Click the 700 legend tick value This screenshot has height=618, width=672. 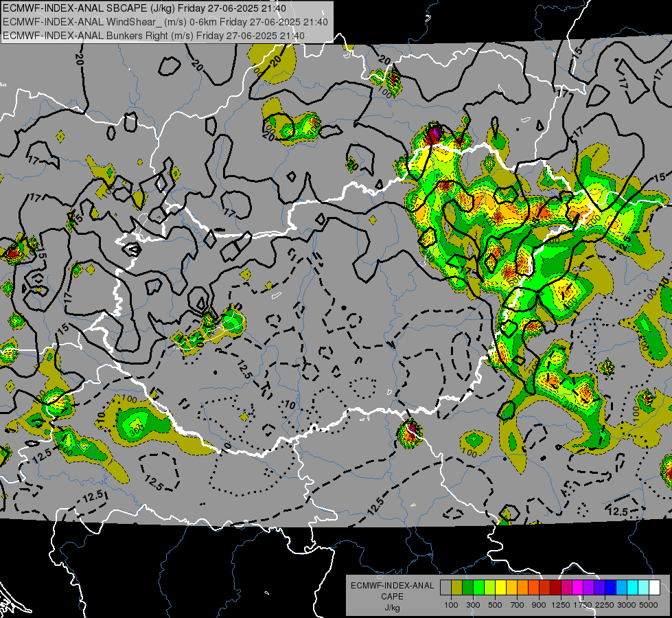(x=518, y=605)
